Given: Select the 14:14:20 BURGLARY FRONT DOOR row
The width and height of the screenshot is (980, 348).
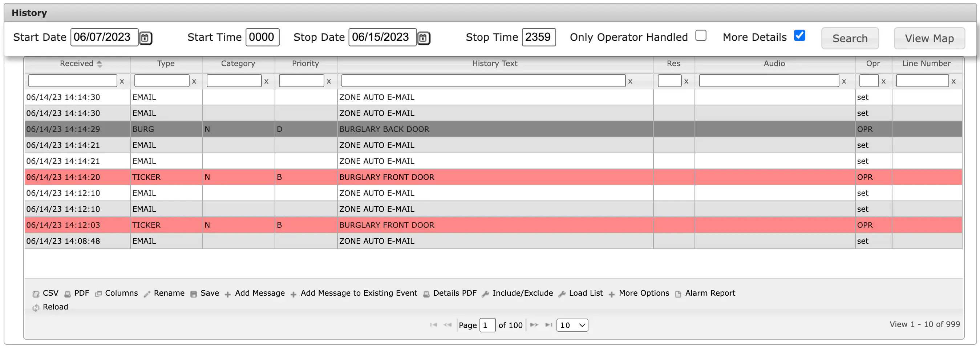Looking at the screenshot, I should pos(493,177).
